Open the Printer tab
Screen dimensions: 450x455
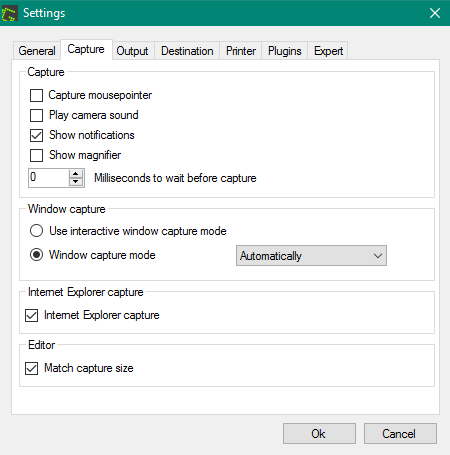[x=241, y=51]
